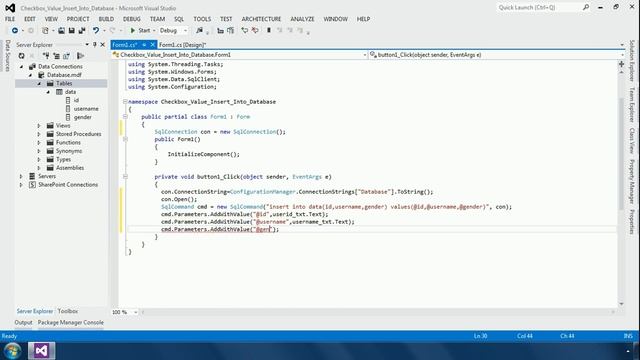Close the Server Explorer panel
The image size is (640, 360).
tap(102, 44)
